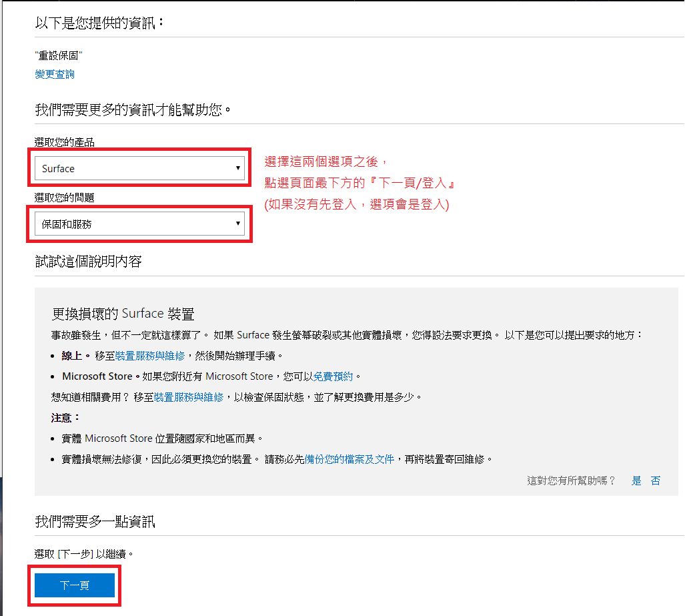This screenshot has width=685, height=616.
Task: Click the bullet 實體 Microsoft Store 位置隨國家和地區而異
Action: pyautogui.click(x=161, y=438)
